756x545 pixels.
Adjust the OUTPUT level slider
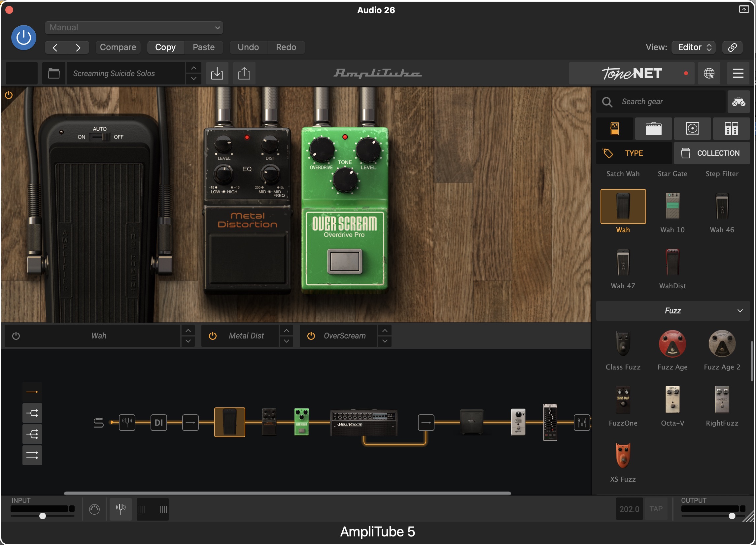[x=732, y=516]
